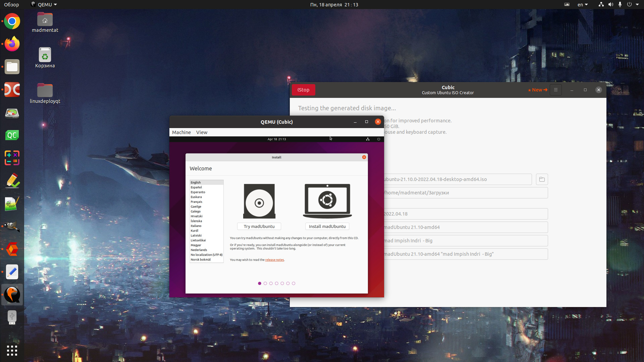The width and height of the screenshot is (644, 362).
Task: Select Hrvatski in language list
Action: coord(206,216)
